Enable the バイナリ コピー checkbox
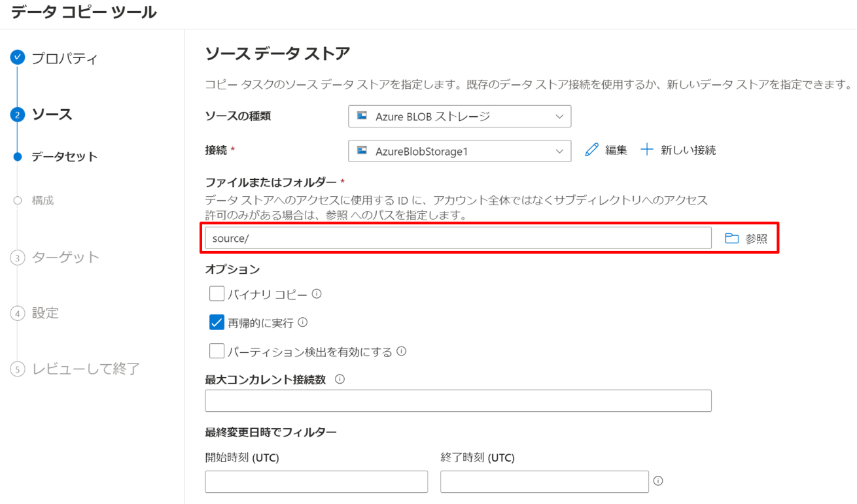The height and width of the screenshot is (504, 857). [x=217, y=294]
